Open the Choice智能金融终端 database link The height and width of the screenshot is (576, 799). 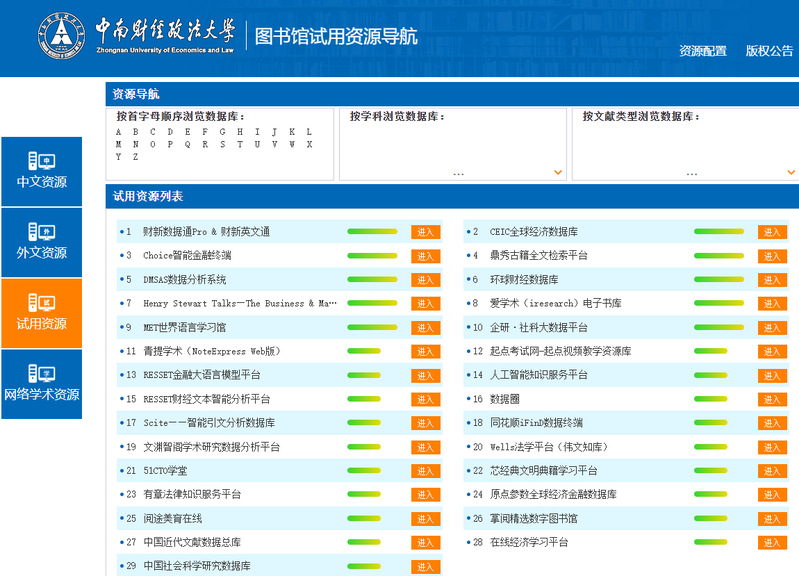187,256
